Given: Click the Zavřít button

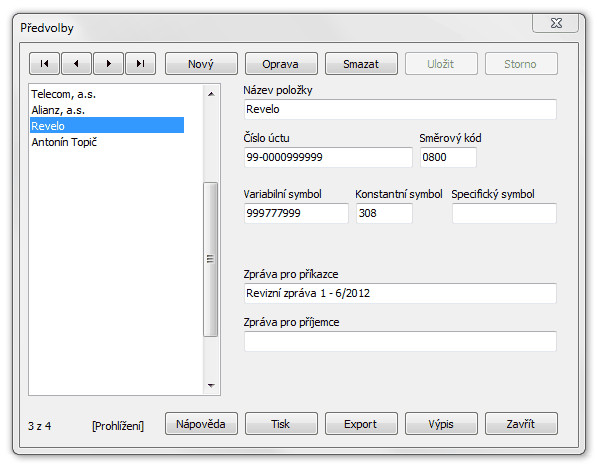Looking at the screenshot, I should coord(521,424).
